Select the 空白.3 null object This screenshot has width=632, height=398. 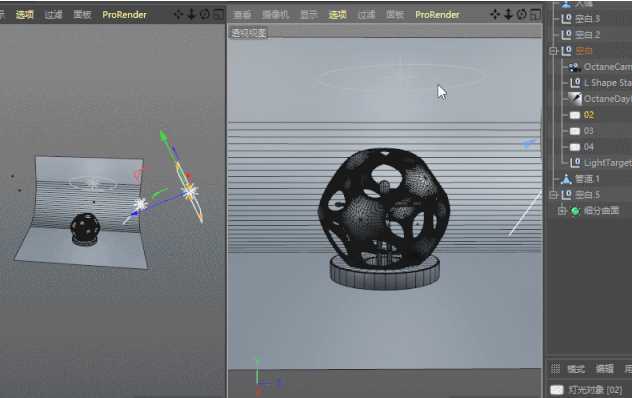pos(588,19)
